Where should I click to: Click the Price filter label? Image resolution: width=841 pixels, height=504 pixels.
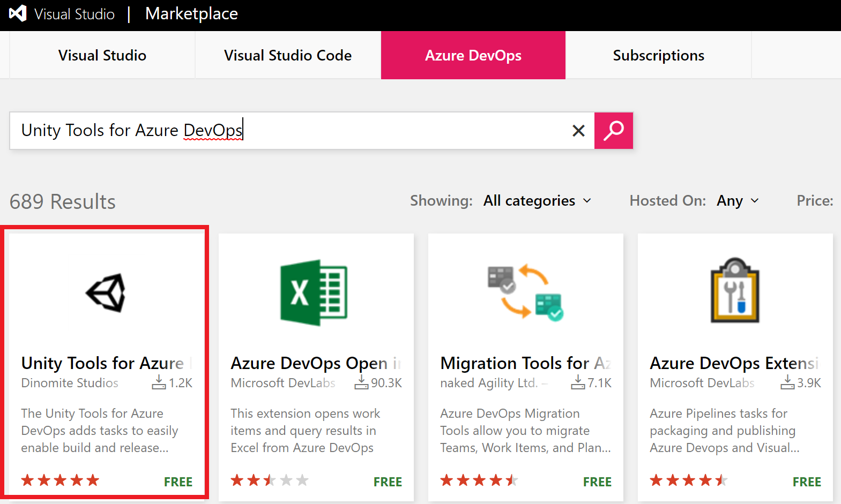(x=815, y=201)
